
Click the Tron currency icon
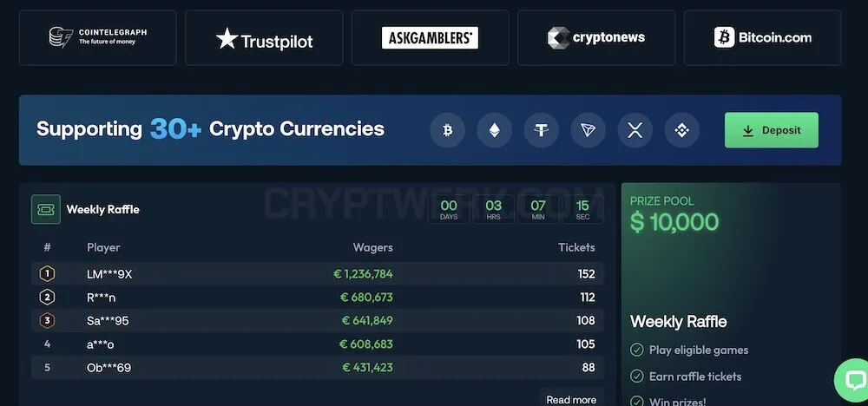[x=588, y=130]
